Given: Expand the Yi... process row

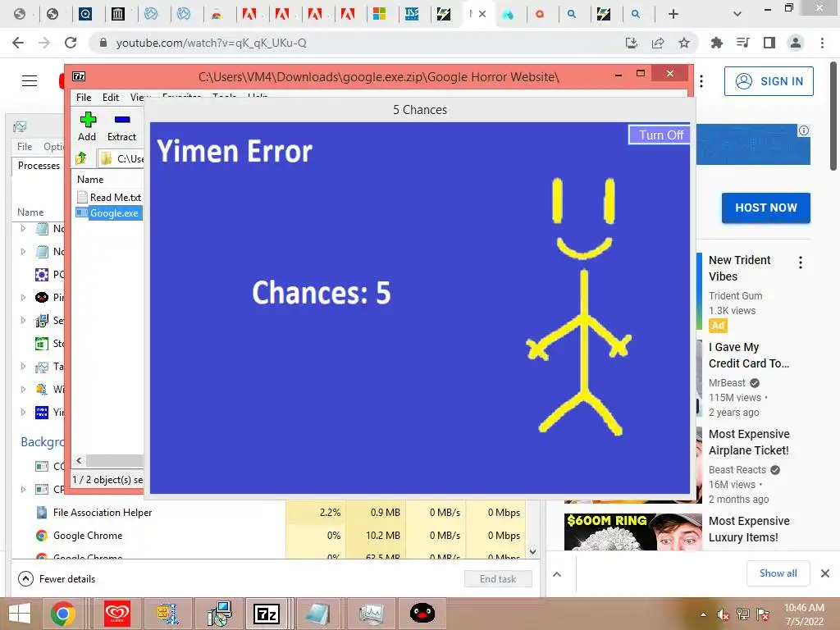Looking at the screenshot, I should pos(23,412).
